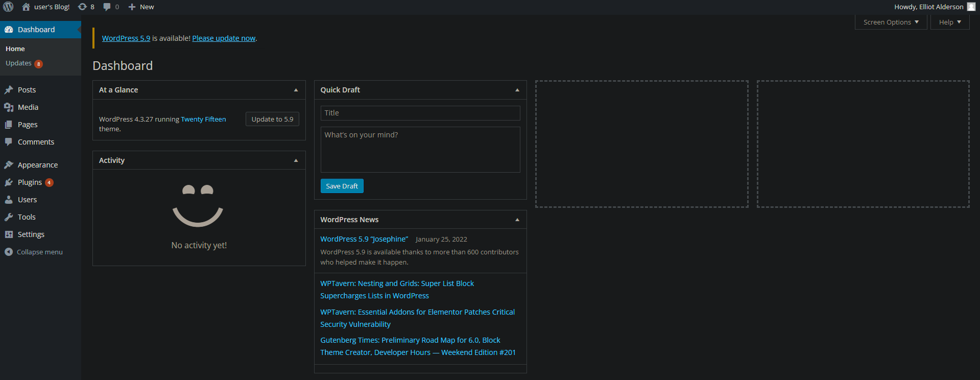Open the Help dropdown tab

(x=949, y=22)
